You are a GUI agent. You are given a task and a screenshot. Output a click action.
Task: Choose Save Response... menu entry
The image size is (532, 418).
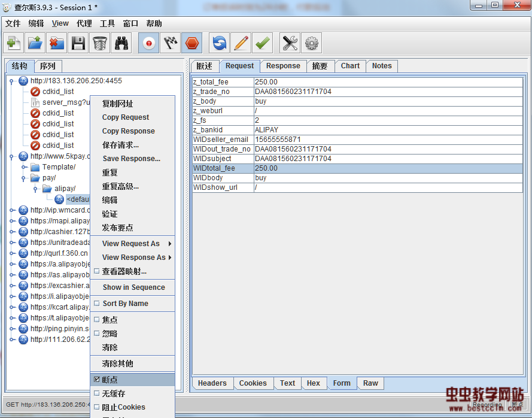131,159
